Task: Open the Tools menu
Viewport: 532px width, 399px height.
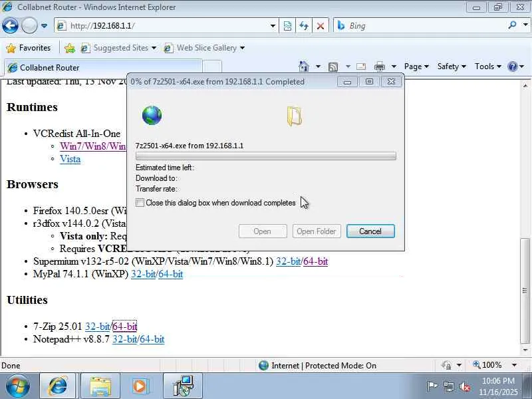Action: tap(488, 66)
